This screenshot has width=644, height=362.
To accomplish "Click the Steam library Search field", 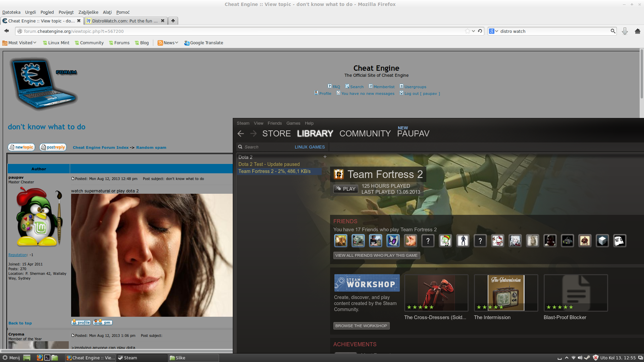I will [265, 147].
